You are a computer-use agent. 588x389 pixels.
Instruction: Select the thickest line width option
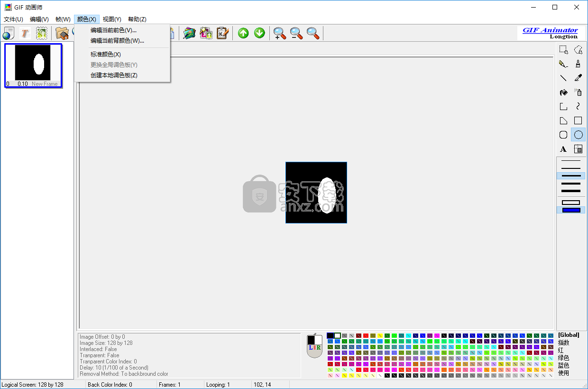tap(570, 191)
